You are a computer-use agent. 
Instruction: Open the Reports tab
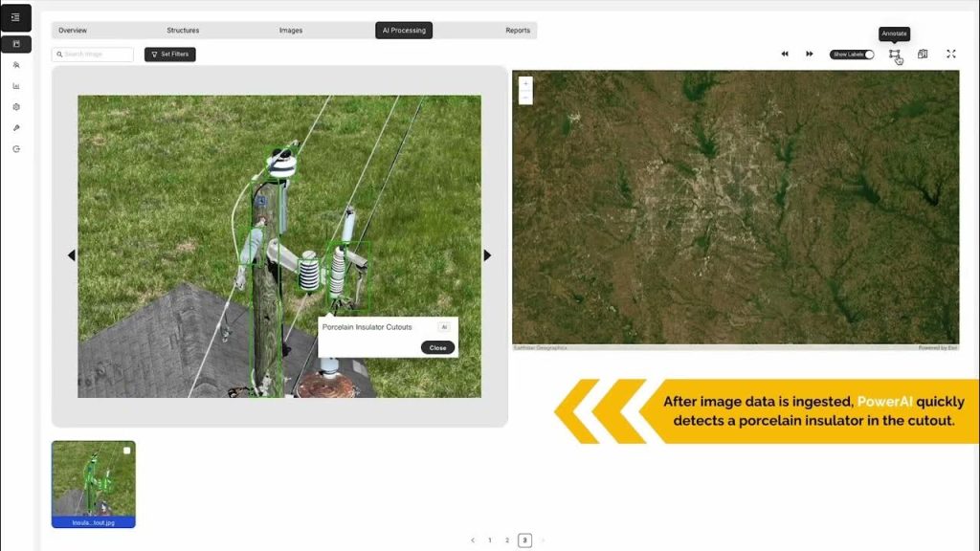pyautogui.click(x=518, y=31)
